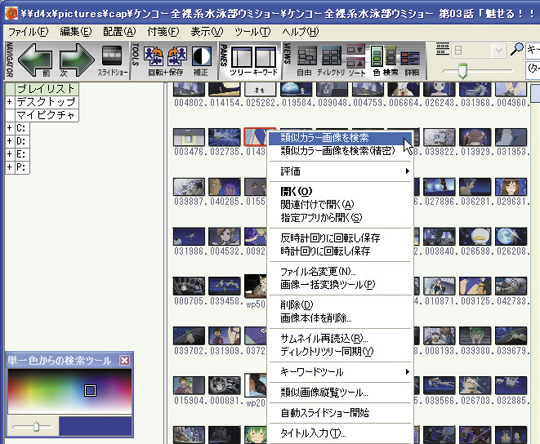Open the 配置(A) menu
Screen dimensions: 540x444
pyautogui.click(x=119, y=32)
